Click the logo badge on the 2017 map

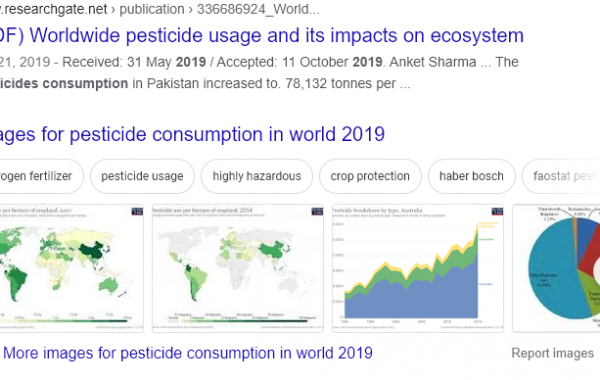pyautogui.click(x=137, y=211)
